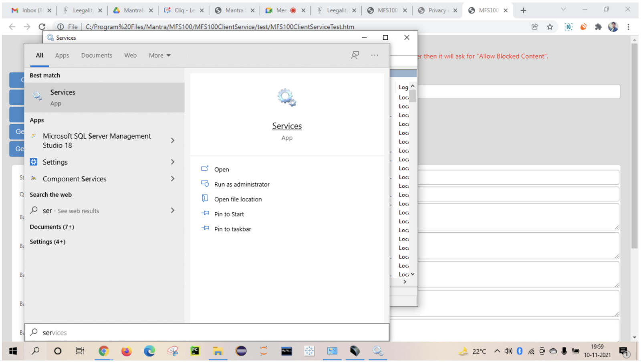Click the Chrome address bar URL
The image size is (641, 364).
pyautogui.click(x=220, y=27)
